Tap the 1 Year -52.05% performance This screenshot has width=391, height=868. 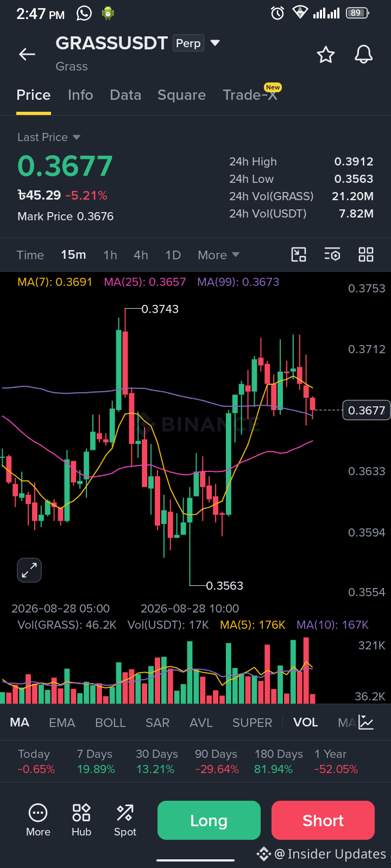336,762
